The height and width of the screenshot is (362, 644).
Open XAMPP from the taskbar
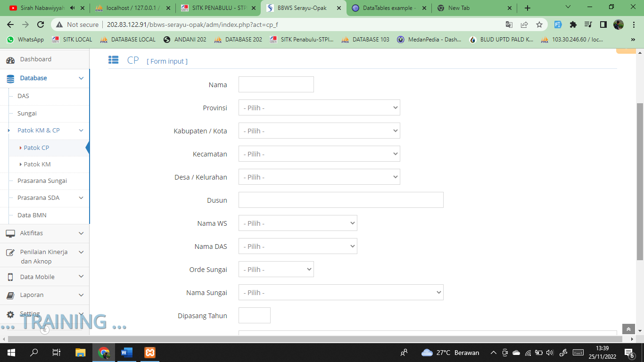click(150, 352)
